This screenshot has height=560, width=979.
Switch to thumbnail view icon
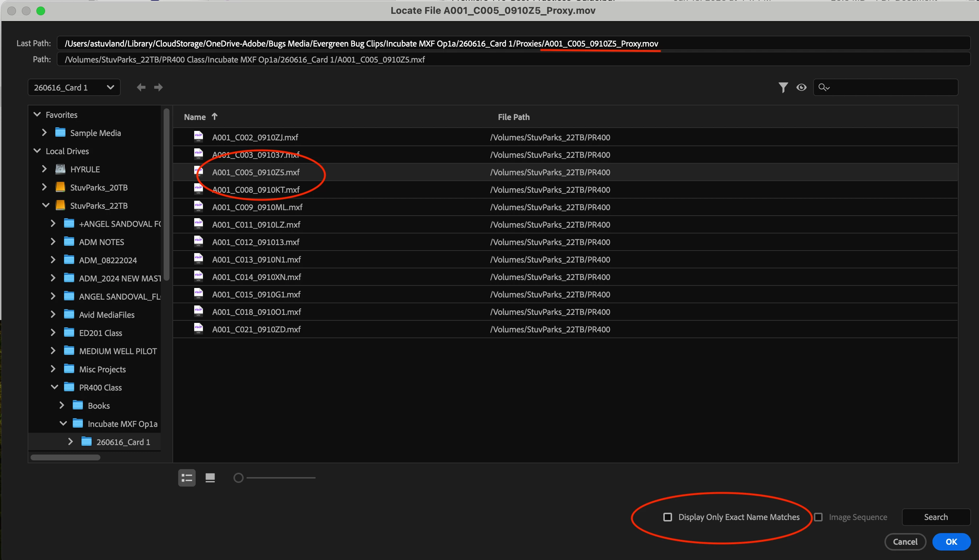point(210,478)
